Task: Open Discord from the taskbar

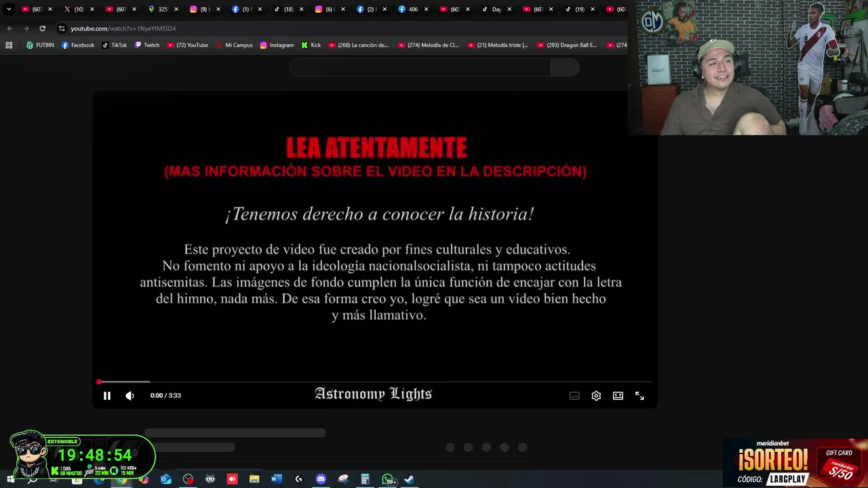Action: [x=321, y=479]
